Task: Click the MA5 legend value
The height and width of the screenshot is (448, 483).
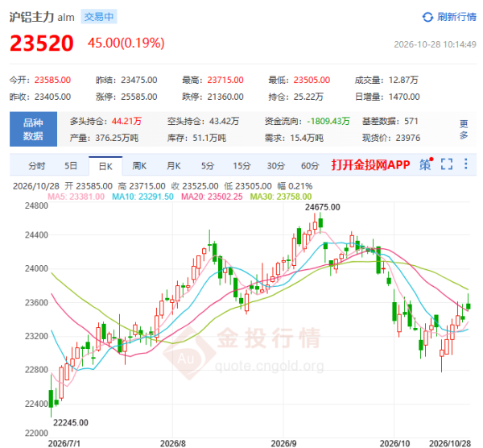Action: [x=76, y=197]
